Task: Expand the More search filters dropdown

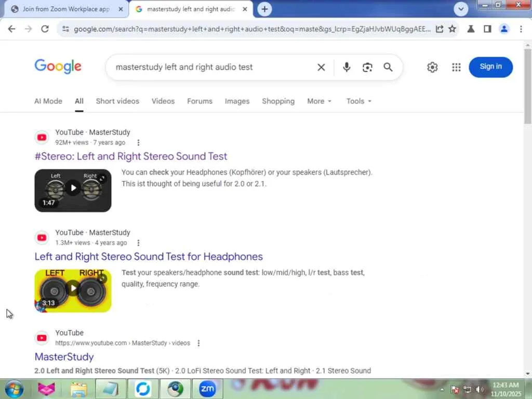Action: pos(320,101)
